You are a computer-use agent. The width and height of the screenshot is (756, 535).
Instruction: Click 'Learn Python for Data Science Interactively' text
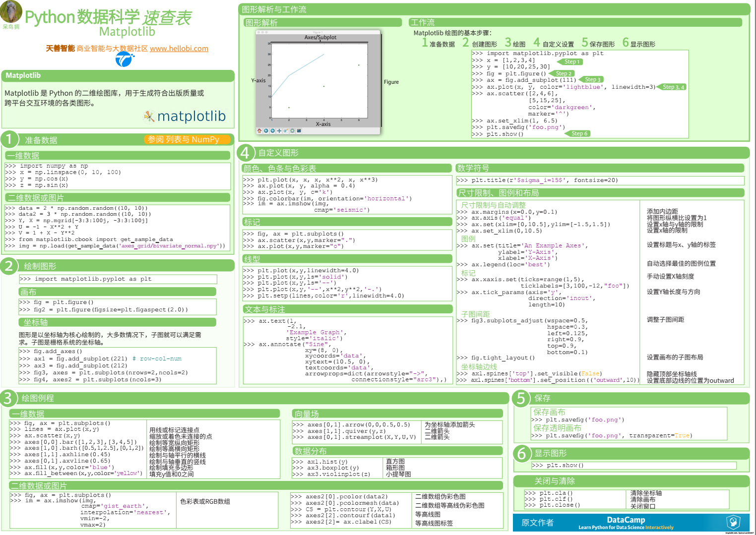626,528
